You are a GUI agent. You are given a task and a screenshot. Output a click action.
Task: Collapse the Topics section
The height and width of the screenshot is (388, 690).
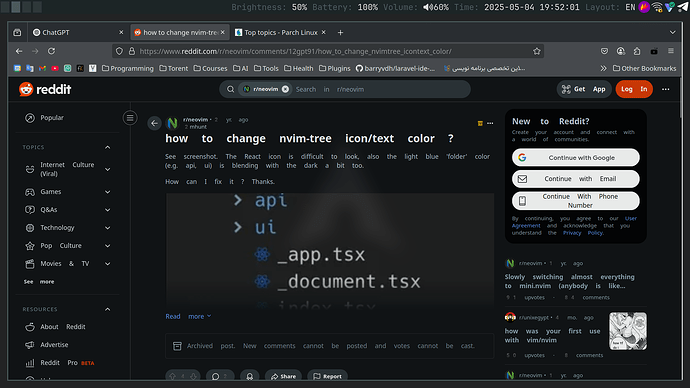[x=107, y=147]
